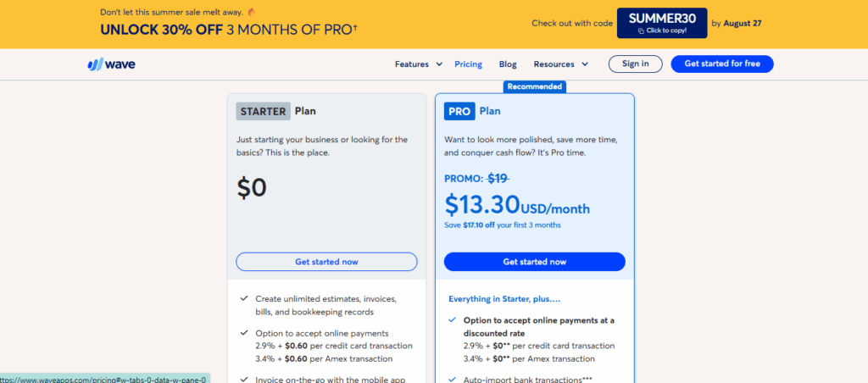This screenshot has width=868, height=383.
Task: Click the checkmark by Pro's discounted rate option
Action: coord(452,320)
